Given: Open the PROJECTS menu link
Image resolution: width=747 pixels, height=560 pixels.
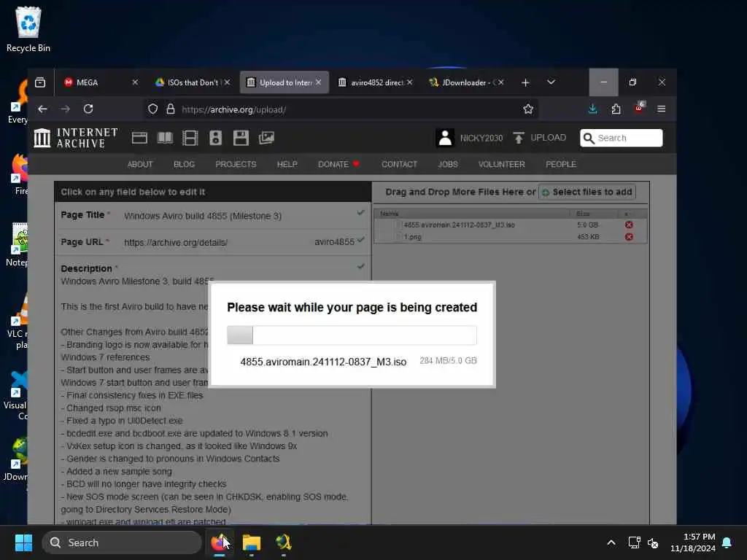Looking at the screenshot, I should tap(236, 164).
